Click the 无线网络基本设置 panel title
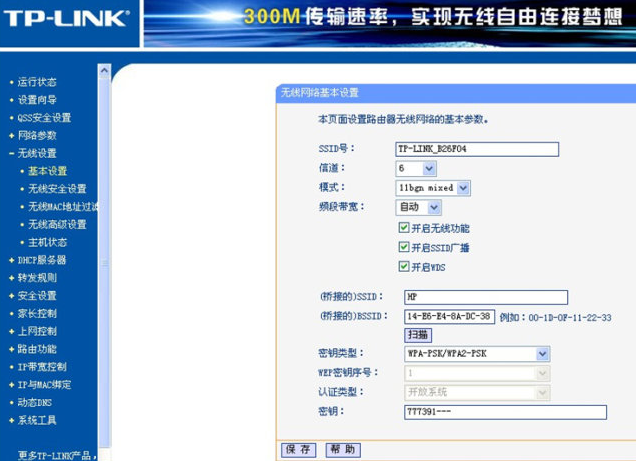636x461 pixels. point(320,93)
